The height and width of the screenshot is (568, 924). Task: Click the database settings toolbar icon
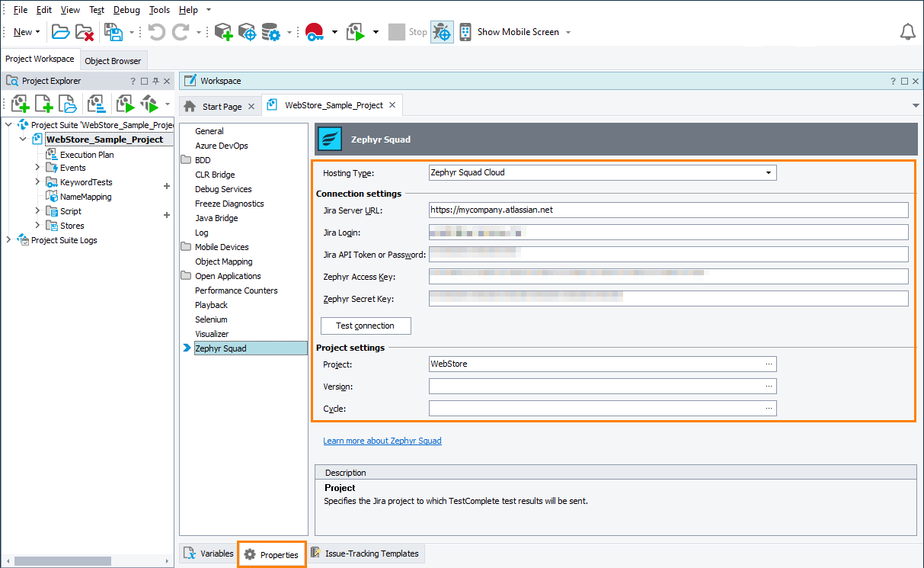(x=270, y=32)
